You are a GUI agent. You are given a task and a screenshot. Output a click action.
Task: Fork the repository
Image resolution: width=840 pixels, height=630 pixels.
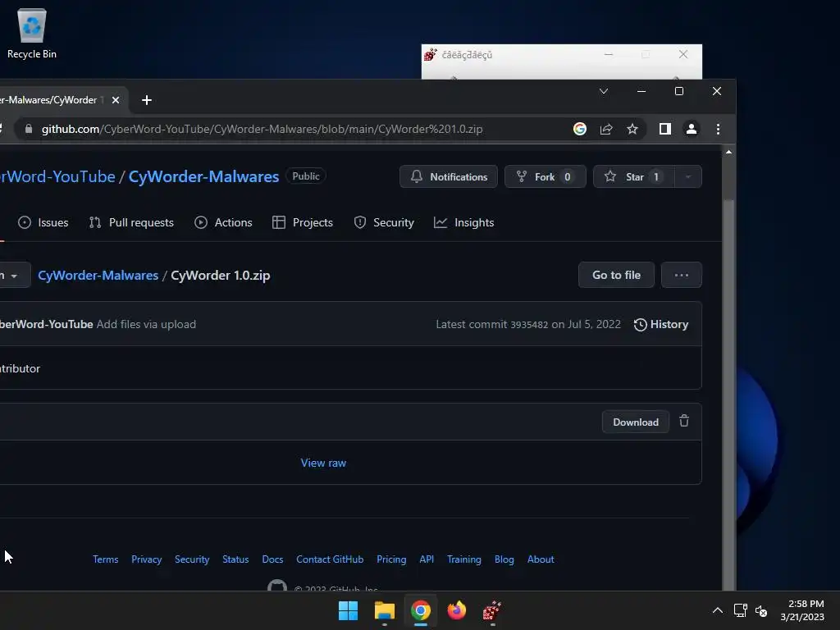546,177
